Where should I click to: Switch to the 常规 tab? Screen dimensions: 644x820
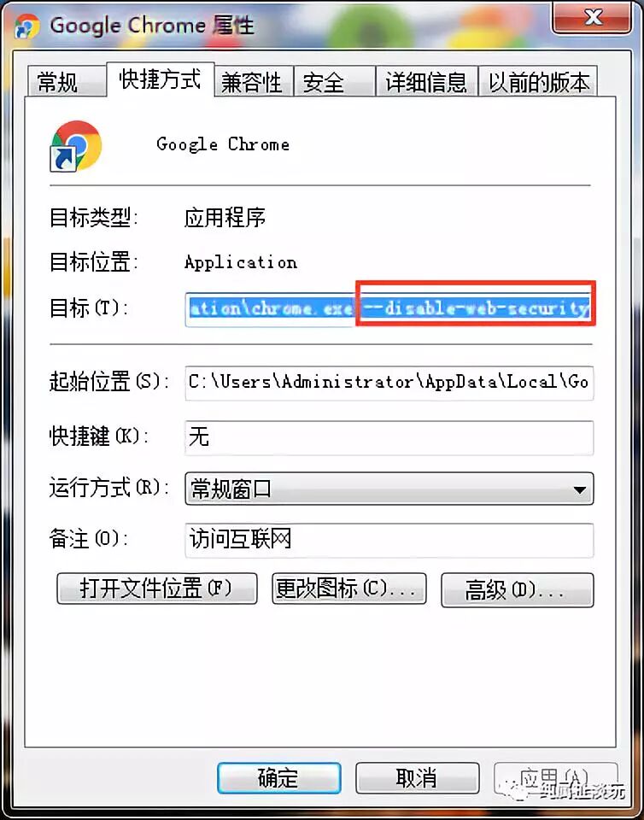click(x=59, y=82)
